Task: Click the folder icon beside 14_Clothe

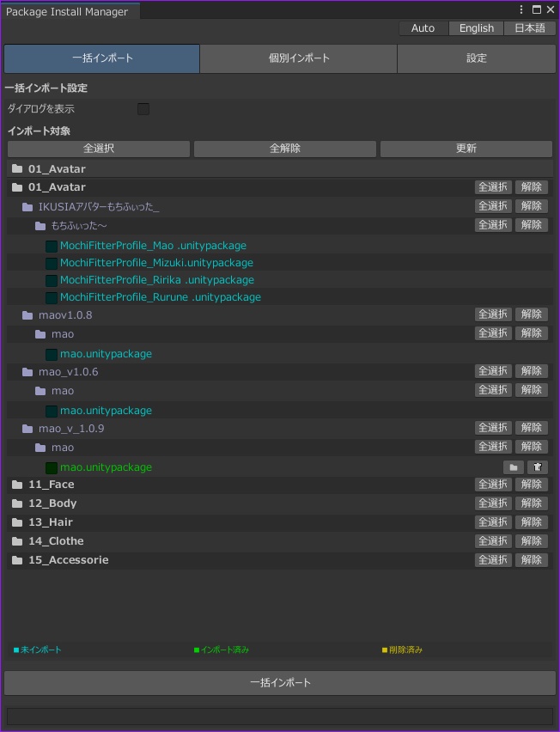Action: [x=16, y=540]
